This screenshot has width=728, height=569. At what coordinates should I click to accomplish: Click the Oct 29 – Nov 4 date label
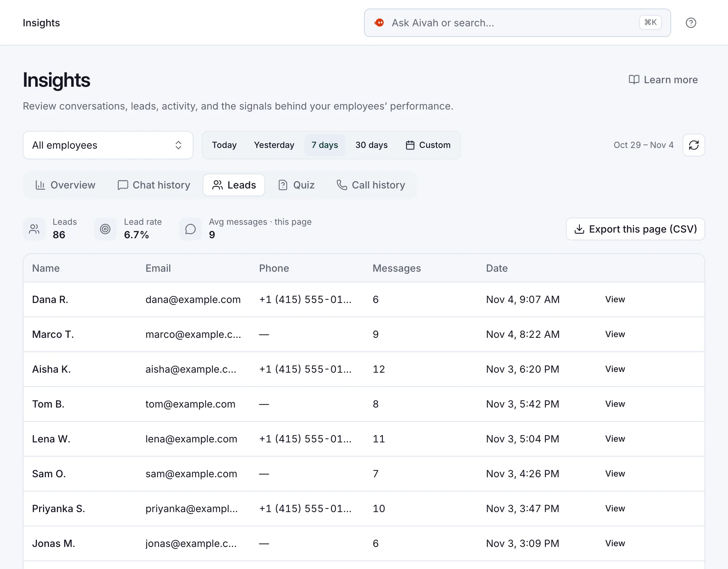click(643, 145)
